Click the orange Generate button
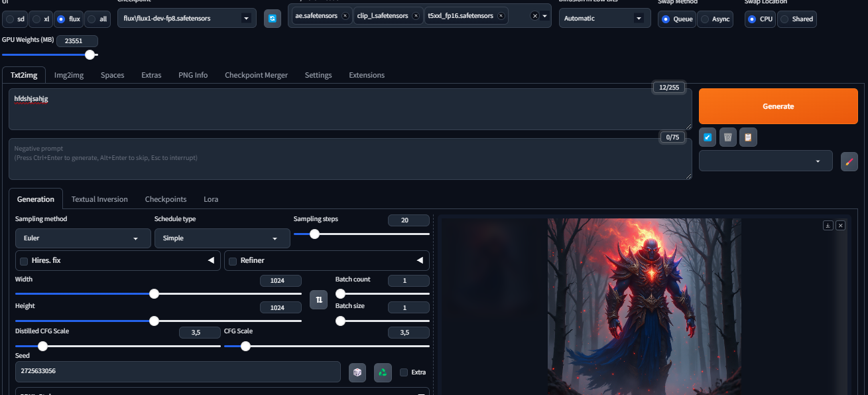 pos(778,106)
